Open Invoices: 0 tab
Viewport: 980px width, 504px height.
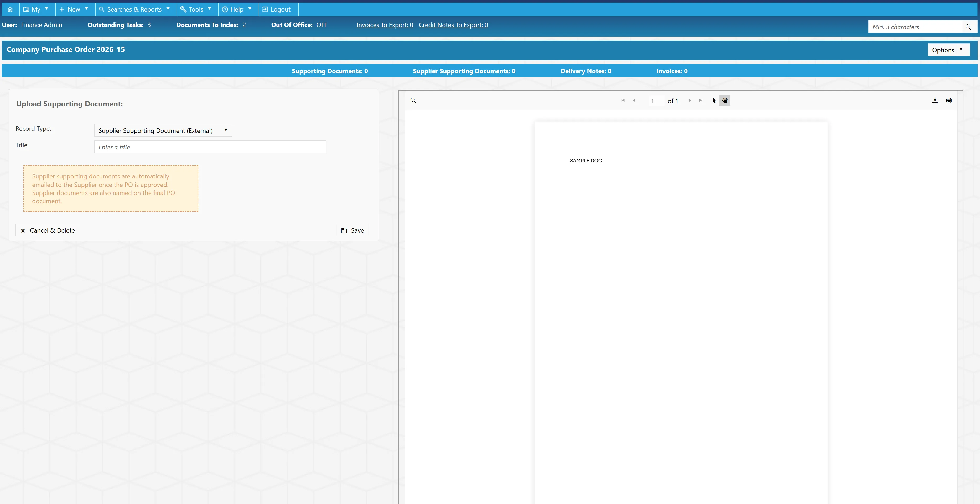(672, 71)
